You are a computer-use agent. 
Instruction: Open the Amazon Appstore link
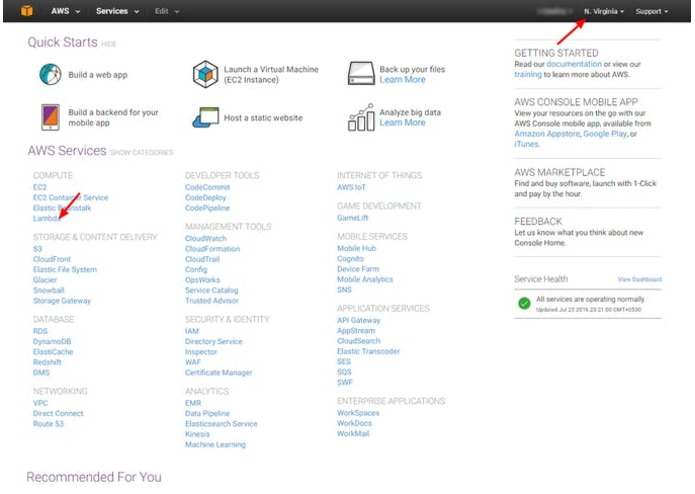[x=547, y=134]
